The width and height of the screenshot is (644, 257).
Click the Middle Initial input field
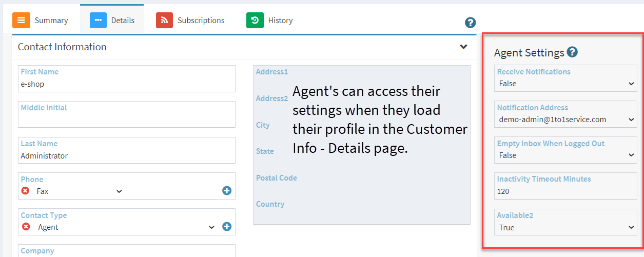[127, 114]
